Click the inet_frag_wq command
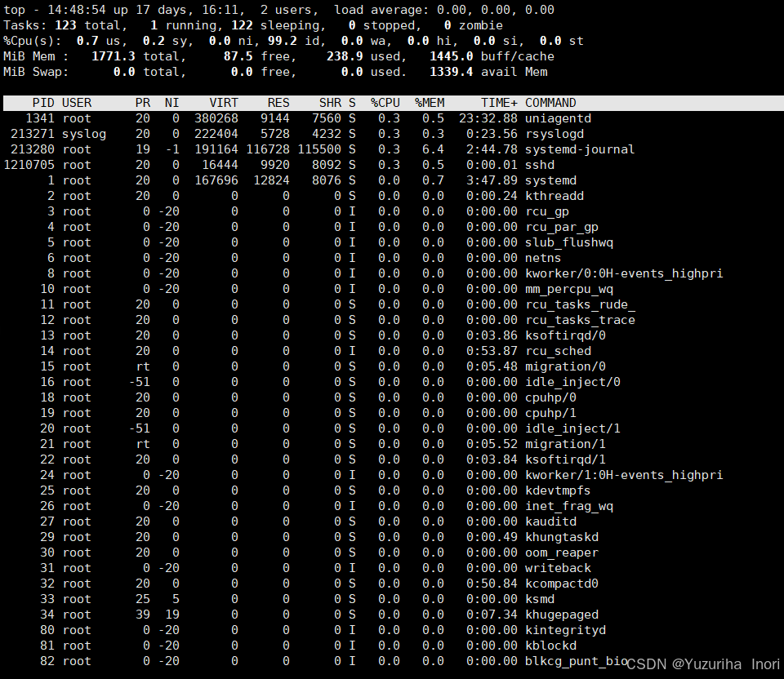 [x=569, y=506]
